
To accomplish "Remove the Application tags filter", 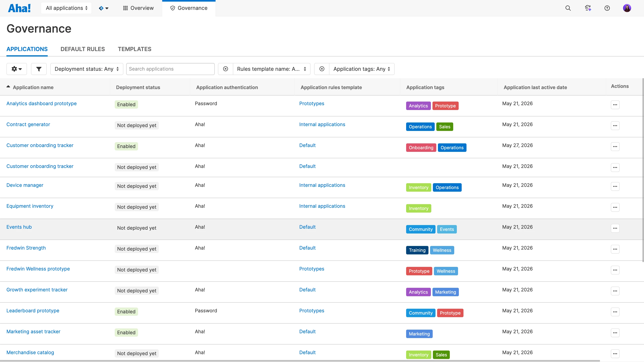I will click(322, 69).
